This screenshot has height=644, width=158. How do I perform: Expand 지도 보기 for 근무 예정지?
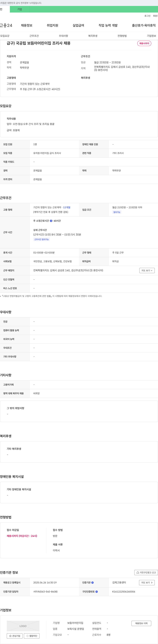tap(147, 271)
